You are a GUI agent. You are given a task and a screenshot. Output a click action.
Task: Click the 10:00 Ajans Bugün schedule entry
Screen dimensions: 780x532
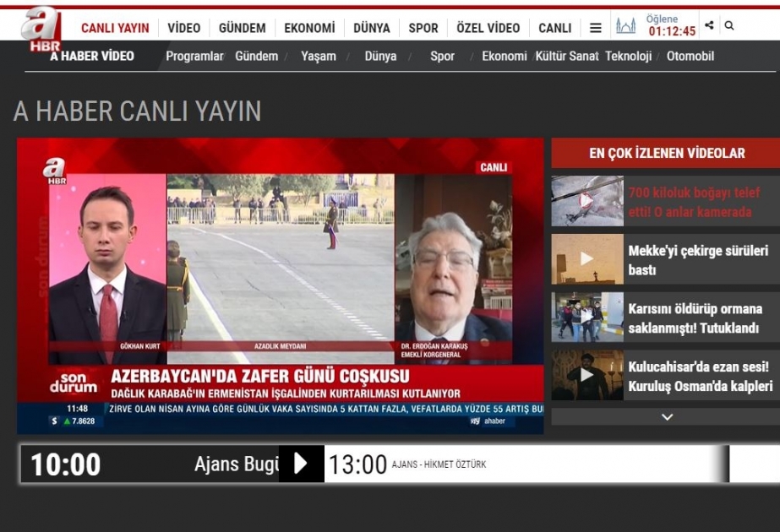(x=150, y=464)
